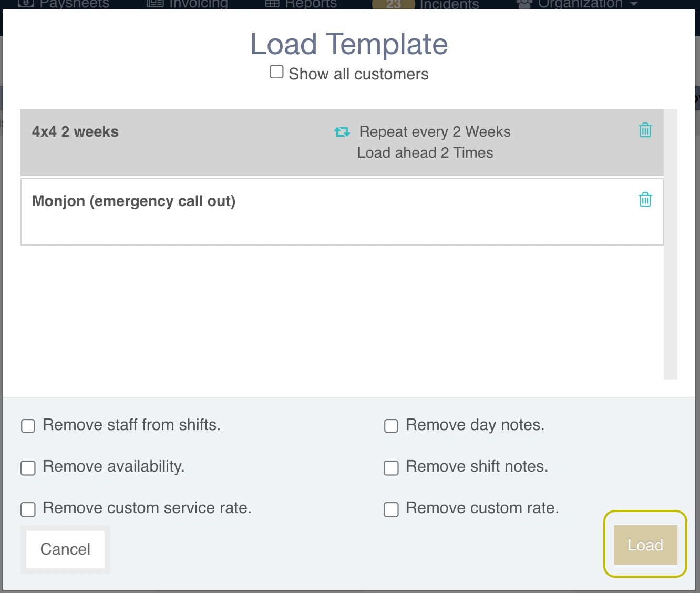Check Remove custom service rate

28,509
